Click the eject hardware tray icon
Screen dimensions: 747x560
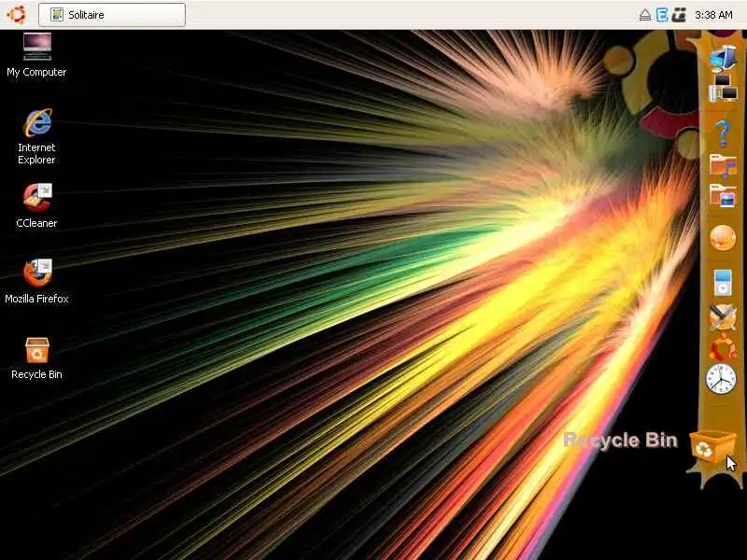tap(645, 15)
